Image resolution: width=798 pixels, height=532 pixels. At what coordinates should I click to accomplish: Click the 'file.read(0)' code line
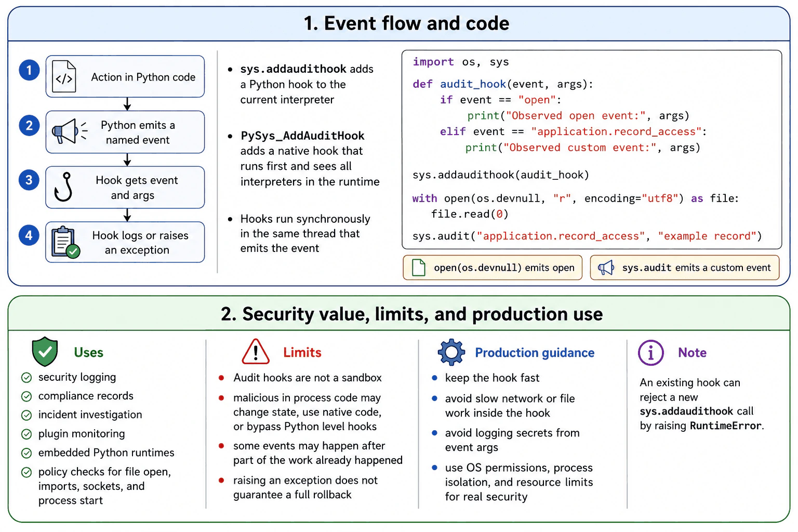470,214
